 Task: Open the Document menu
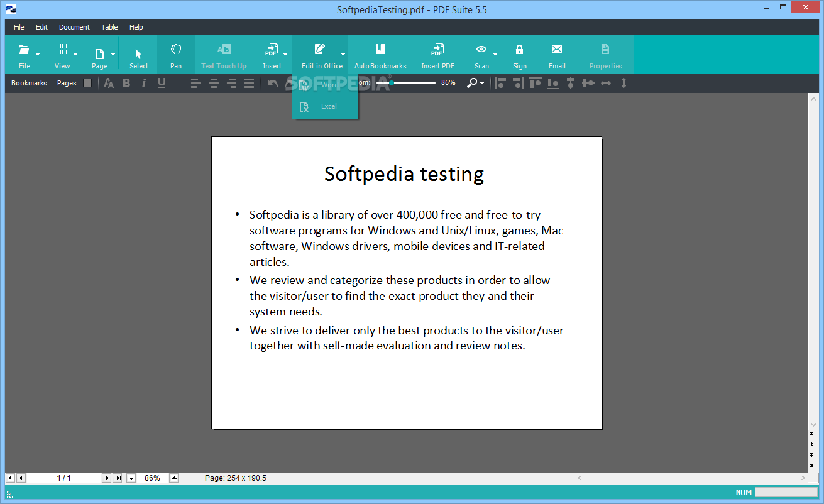tap(74, 27)
